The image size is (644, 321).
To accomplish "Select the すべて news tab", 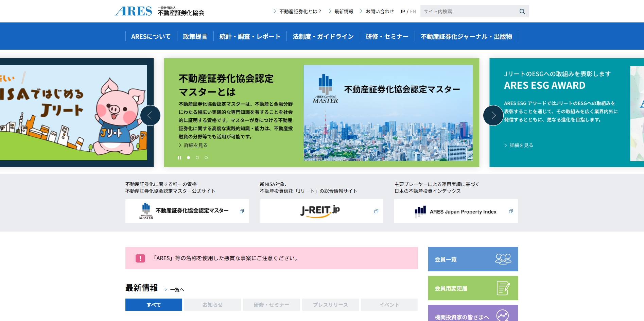I will pos(154,305).
